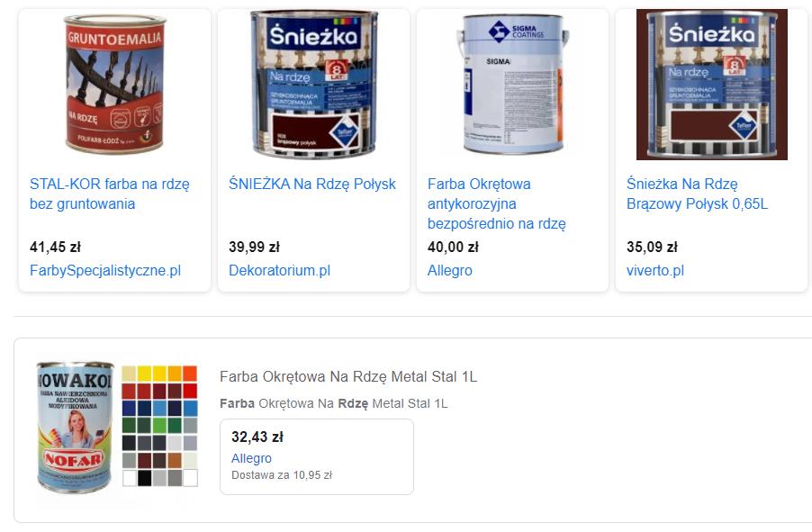This screenshot has height=532, width=812.
Task: Open the Nowakor Nofar paint can image
Action: pos(75,427)
